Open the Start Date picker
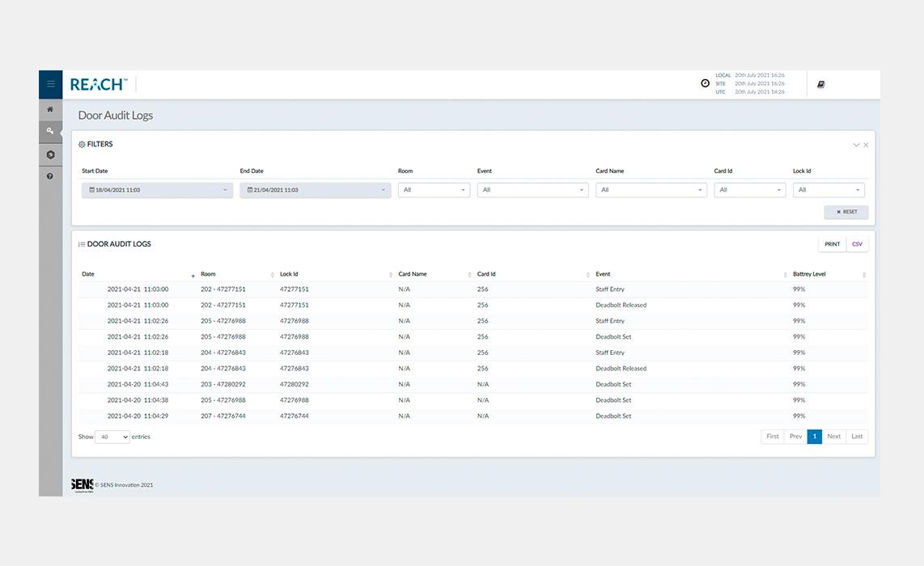Image resolution: width=924 pixels, height=566 pixels. coord(157,190)
